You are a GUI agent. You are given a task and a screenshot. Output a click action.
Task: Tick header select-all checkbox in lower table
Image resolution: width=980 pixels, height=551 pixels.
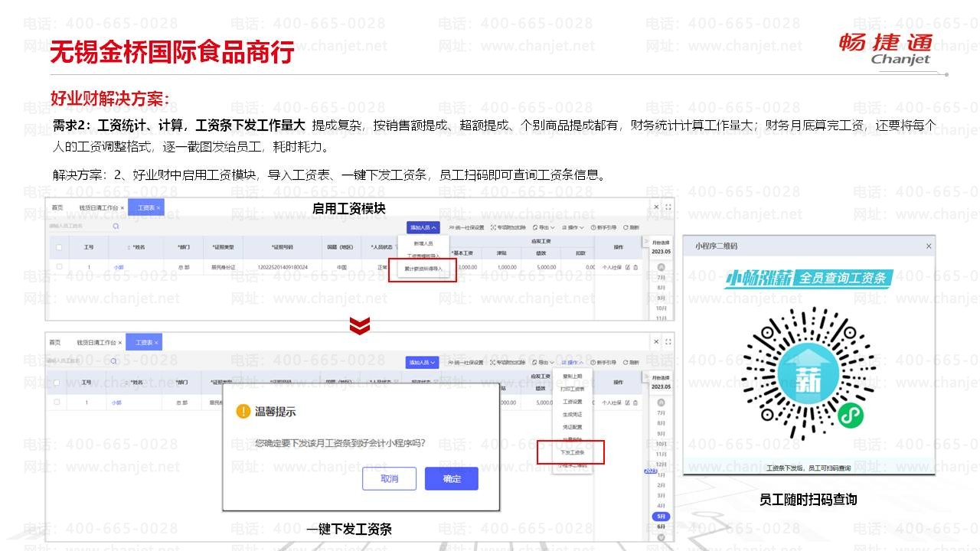point(57,382)
